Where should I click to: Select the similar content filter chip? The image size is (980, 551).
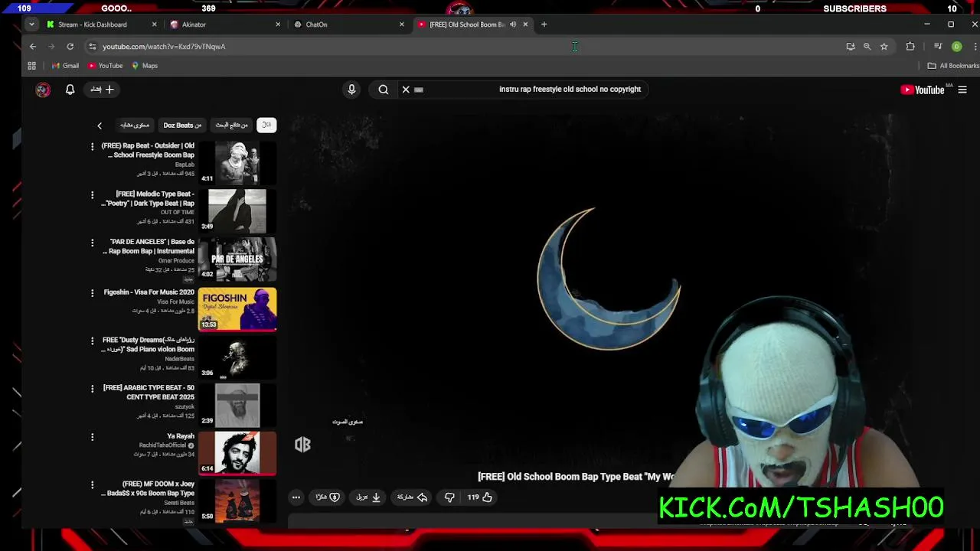click(135, 126)
